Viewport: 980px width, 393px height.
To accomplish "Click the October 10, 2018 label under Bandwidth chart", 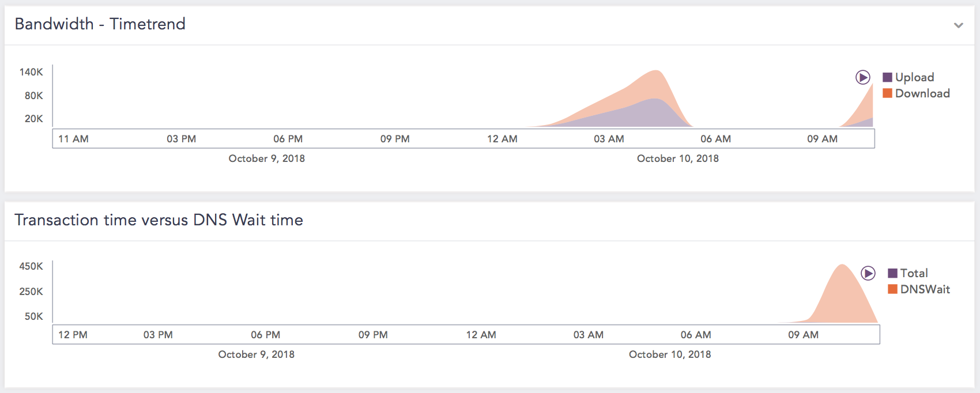I will point(678,158).
